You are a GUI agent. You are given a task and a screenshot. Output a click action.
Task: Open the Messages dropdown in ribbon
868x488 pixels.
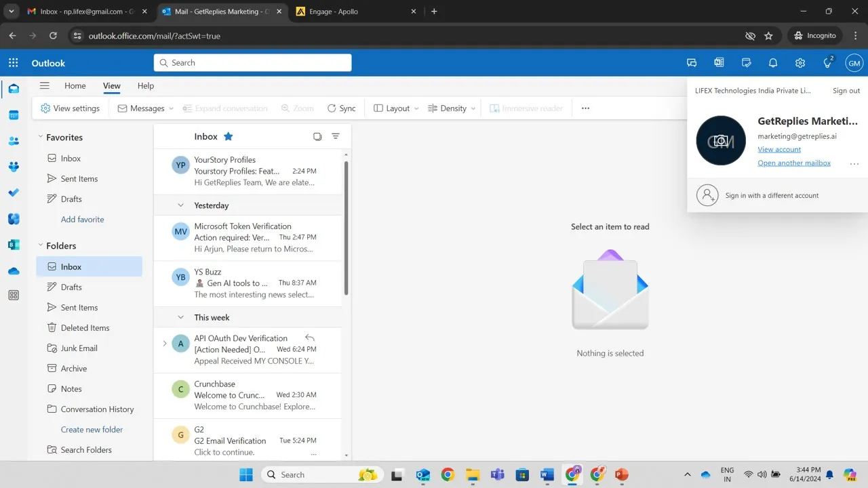click(146, 108)
